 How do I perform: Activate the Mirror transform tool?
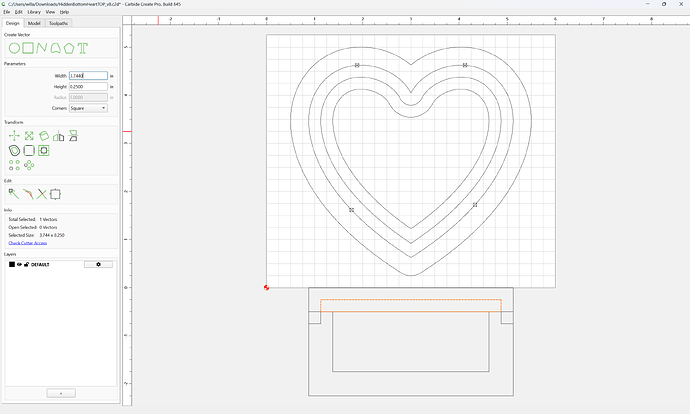[59, 136]
